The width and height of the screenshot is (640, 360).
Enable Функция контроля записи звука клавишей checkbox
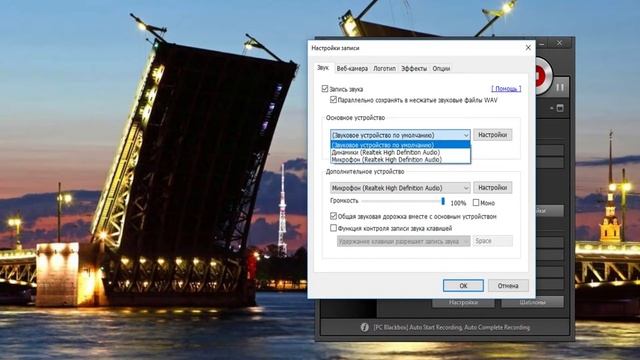(x=333, y=228)
